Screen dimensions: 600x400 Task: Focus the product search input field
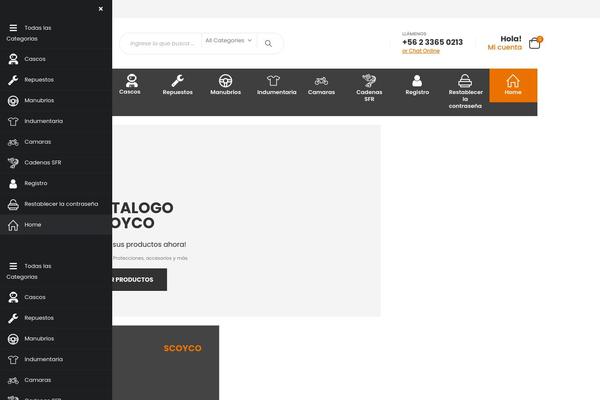tap(162, 44)
